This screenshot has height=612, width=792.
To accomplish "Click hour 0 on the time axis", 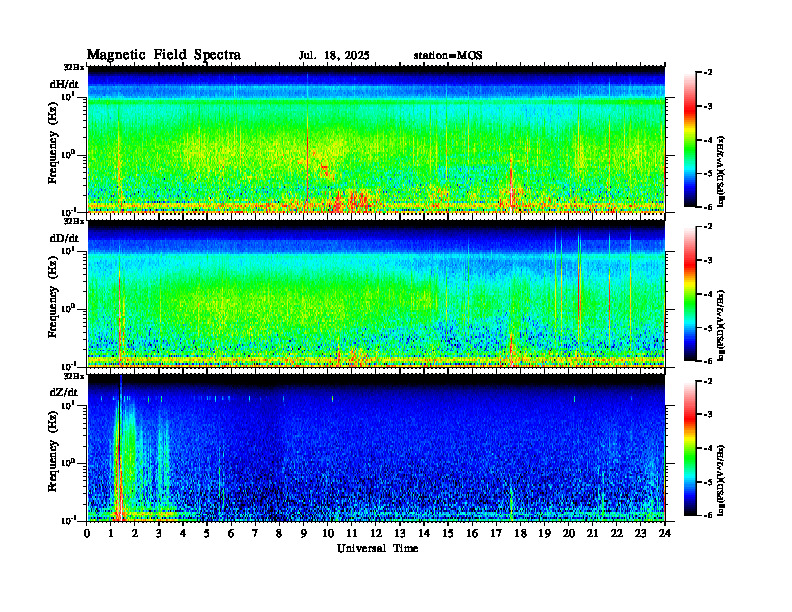I will [87, 534].
